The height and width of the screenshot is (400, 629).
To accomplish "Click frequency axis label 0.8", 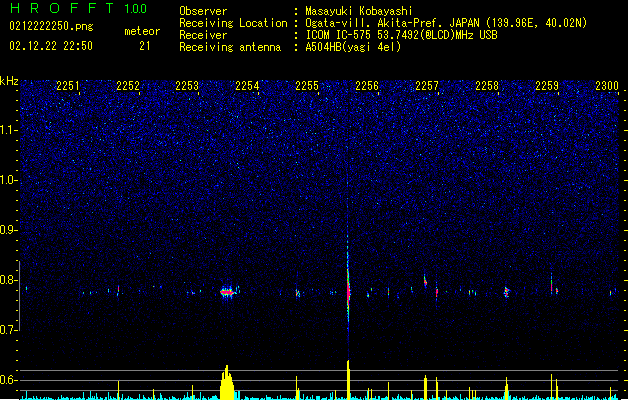I will tap(8, 280).
